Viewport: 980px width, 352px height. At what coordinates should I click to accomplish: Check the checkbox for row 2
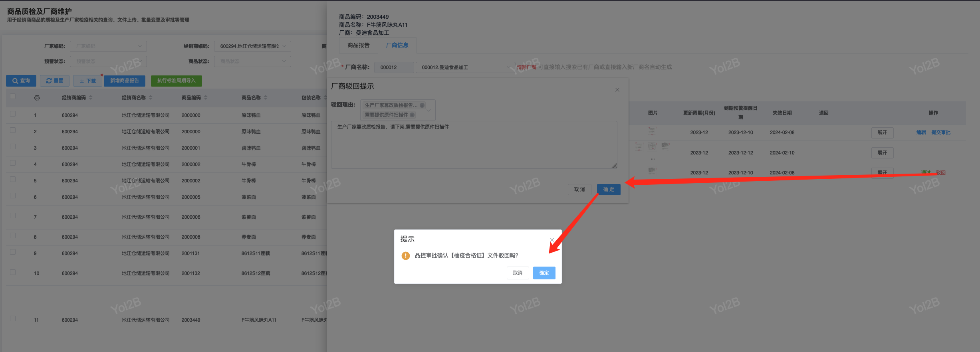[13, 130]
